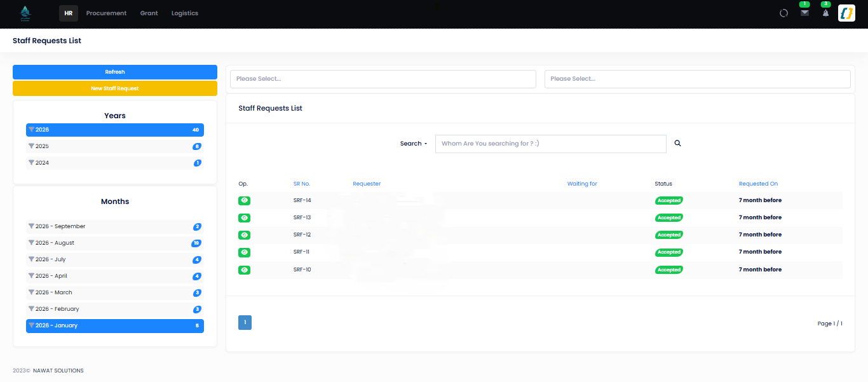Filter by month 2026 - August
This screenshot has width=868, height=382.
[x=115, y=243]
